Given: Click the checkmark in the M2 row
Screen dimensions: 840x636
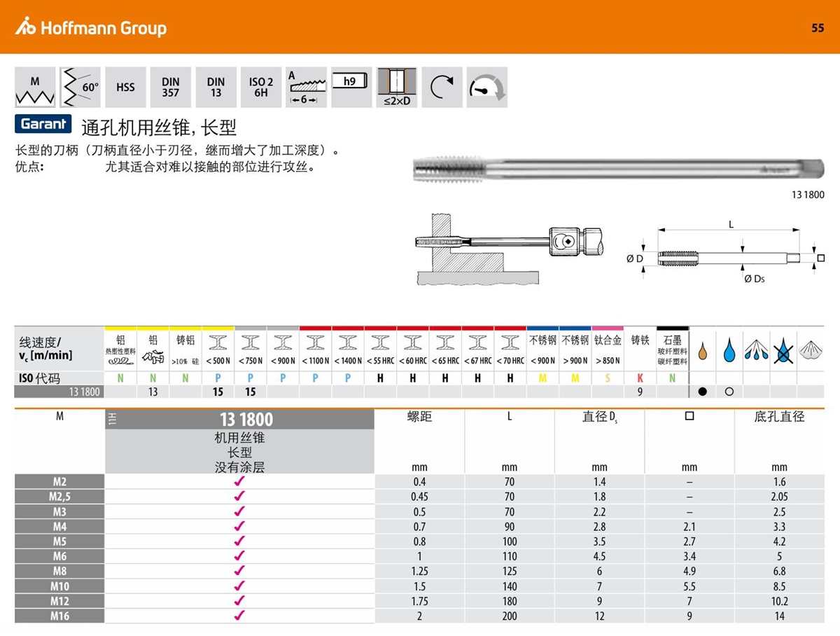Looking at the screenshot, I should pos(239,481).
